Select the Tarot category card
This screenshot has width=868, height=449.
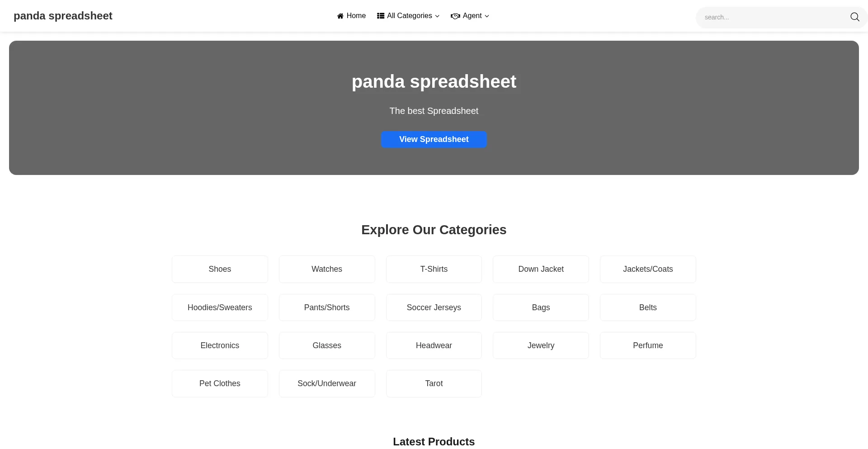click(434, 383)
